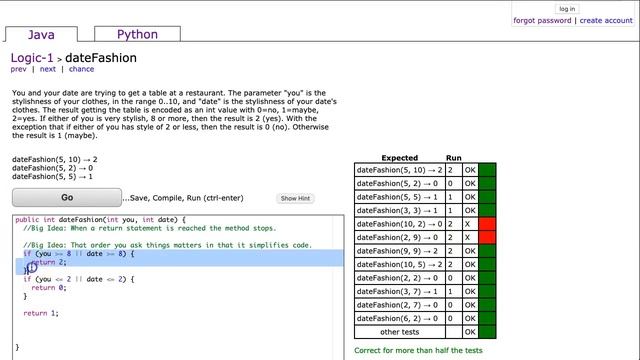Screen dimensions: 640x360
Task: Click the highlighted 'if (you >= 8' line
Action: click(79, 253)
